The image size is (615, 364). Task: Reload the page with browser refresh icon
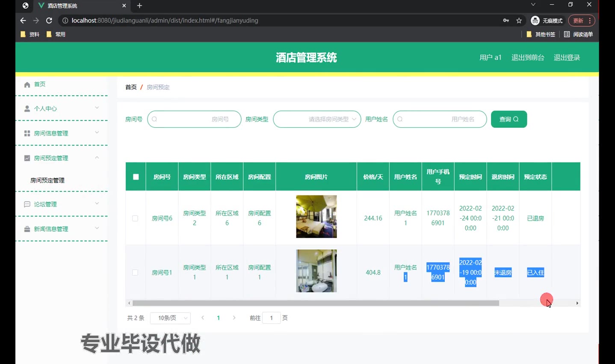coord(49,21)
